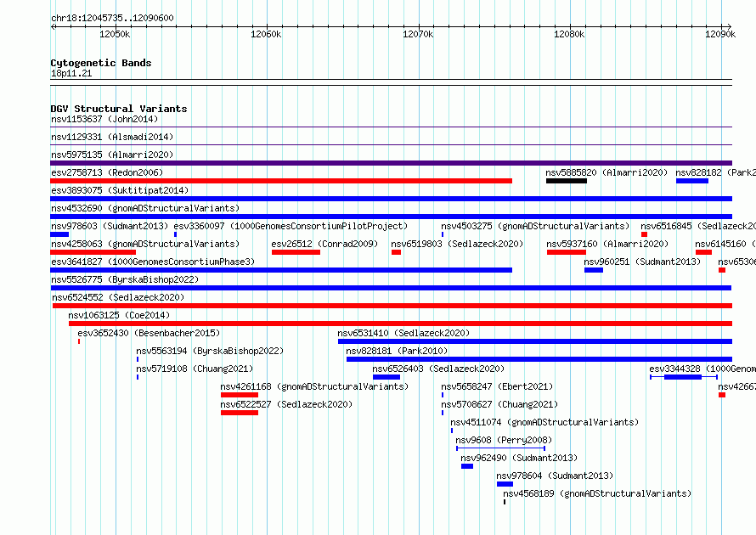Click the nsv1153637 (John2014) variant label
This screenshot has width=756, height=535.
(104, 119)
